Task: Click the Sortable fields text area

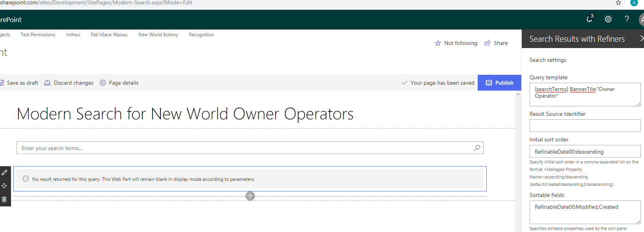Action: 585,212
